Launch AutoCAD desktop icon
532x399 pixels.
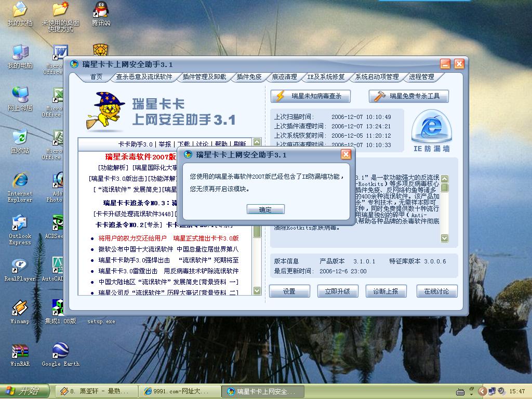tap(53, 270)
